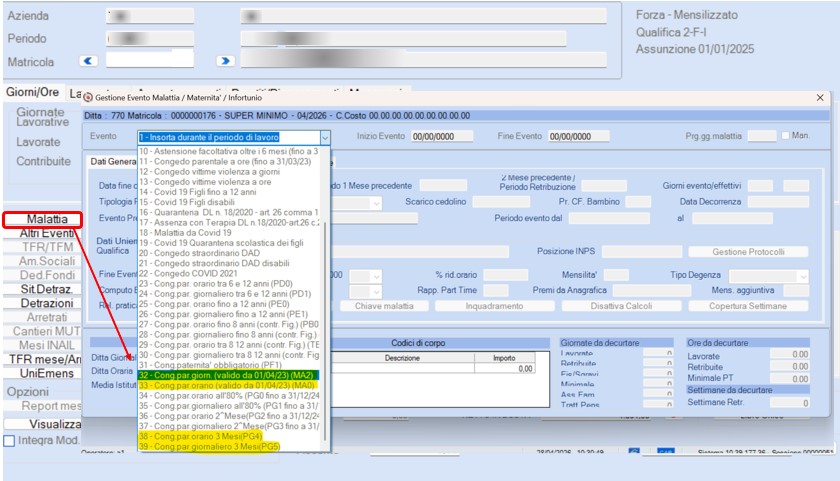This screenshot has width=840, height=481.
Task: Click the Posizione INPS field
Action: click(642, 251)
